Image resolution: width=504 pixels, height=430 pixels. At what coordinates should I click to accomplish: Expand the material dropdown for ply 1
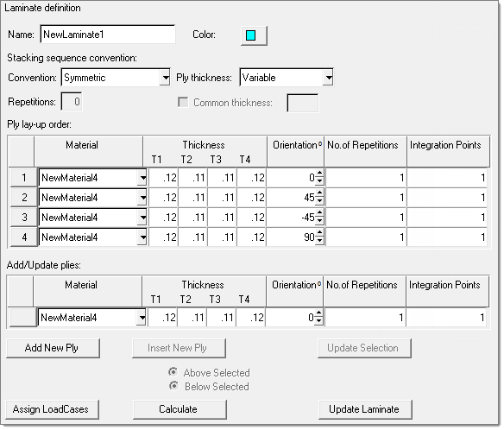click(x=142, y=178)
